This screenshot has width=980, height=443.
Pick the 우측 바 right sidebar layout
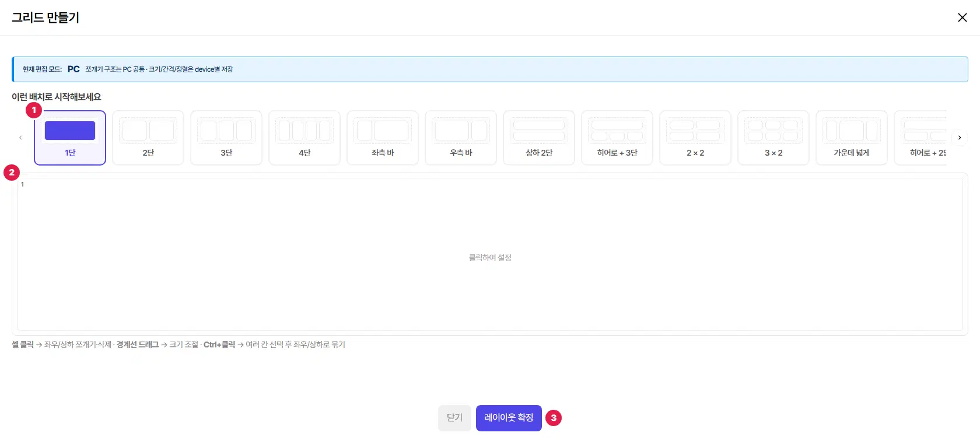click(461, 138)
